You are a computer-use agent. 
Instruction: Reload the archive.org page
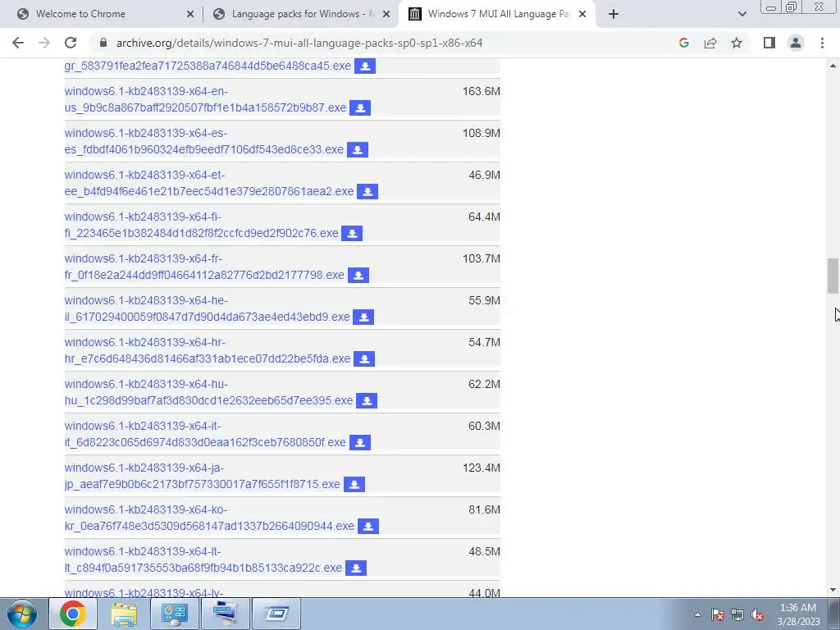(x=71, y=43)
